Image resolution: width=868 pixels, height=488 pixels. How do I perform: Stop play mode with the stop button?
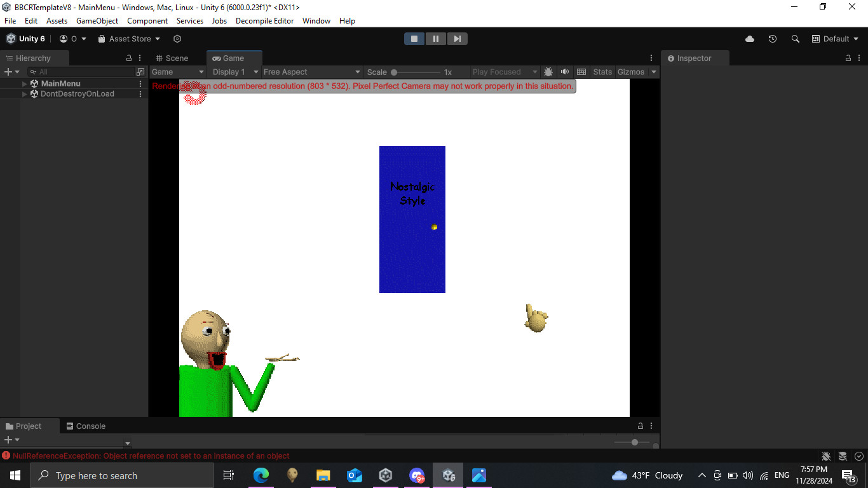414,38
